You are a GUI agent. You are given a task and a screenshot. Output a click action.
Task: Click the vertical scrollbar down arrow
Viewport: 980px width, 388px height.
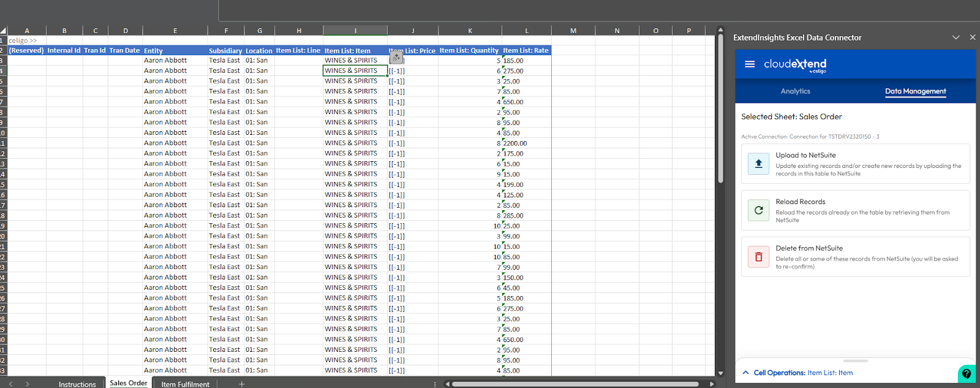720,373
